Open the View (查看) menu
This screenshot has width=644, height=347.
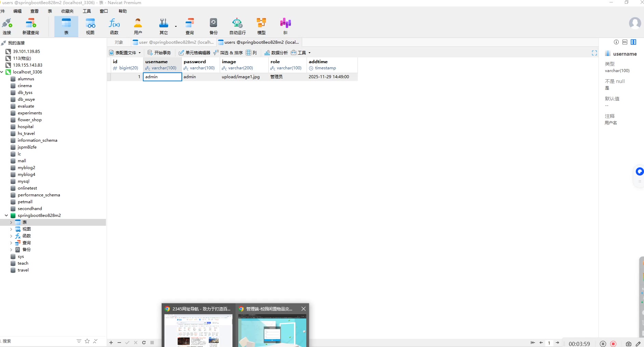tap(35, 11)
